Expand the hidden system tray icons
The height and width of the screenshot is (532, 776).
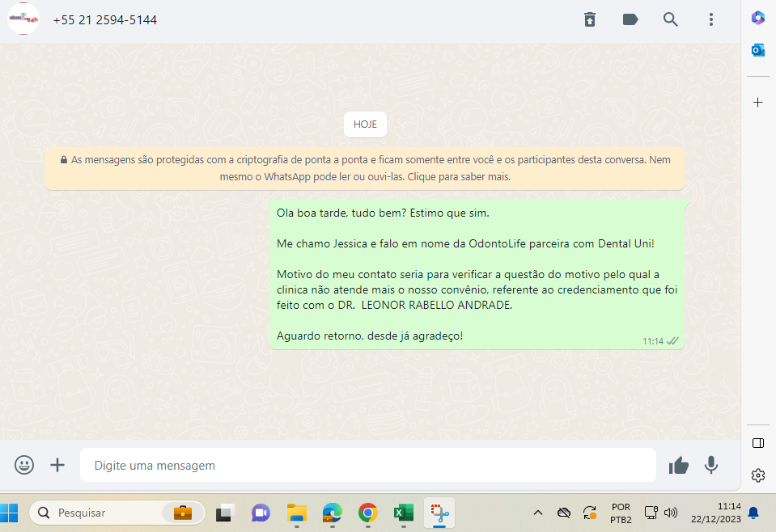click(538, 513)
